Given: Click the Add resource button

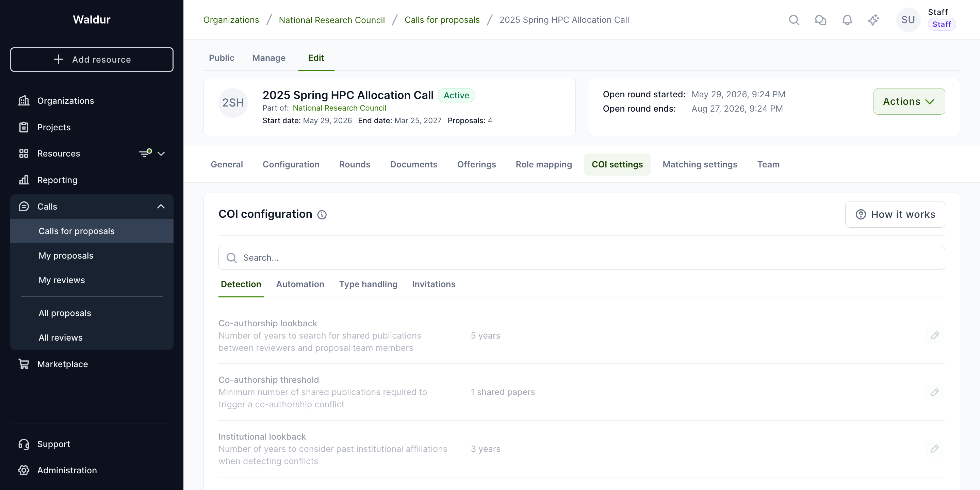Looking at the screenshot, I should point(92,59).
